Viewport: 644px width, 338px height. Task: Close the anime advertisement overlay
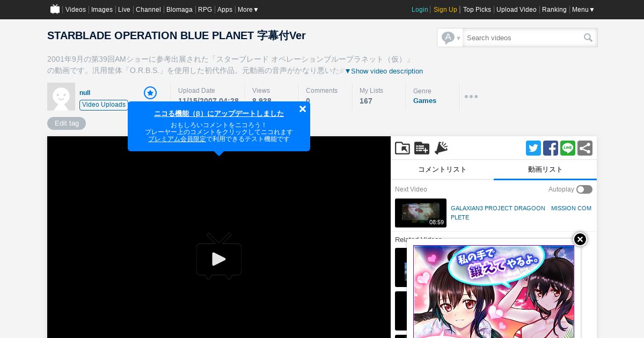coord(580,239)
